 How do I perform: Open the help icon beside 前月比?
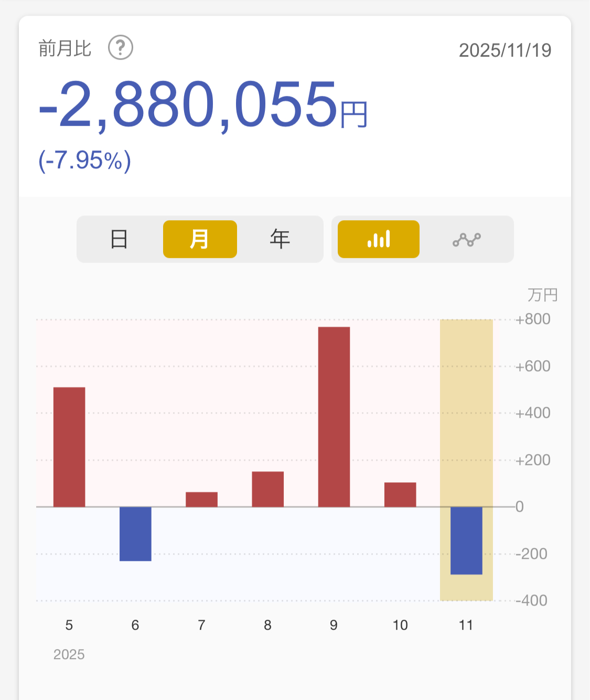click(x=120, y=48)
